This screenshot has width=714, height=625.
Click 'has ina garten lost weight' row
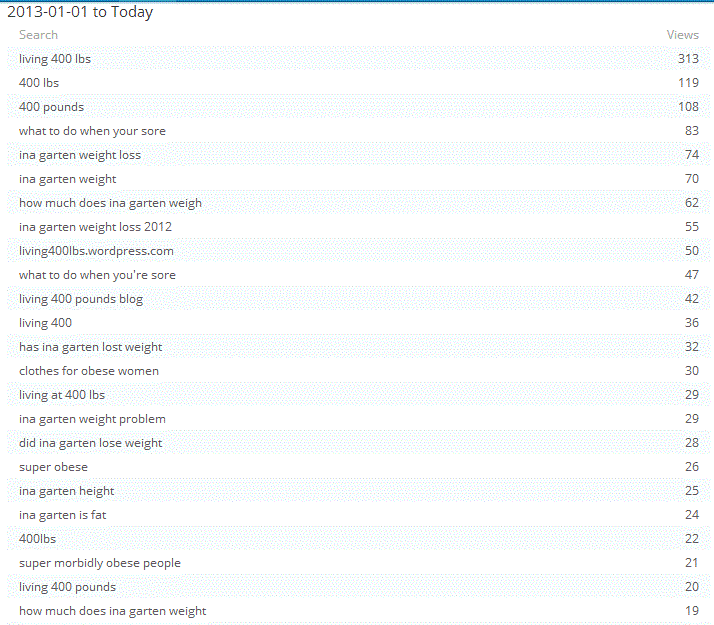(x=90, y=347)
